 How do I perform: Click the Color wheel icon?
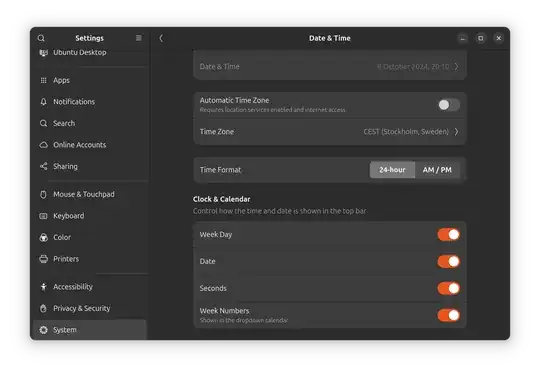tap(43, 237)
